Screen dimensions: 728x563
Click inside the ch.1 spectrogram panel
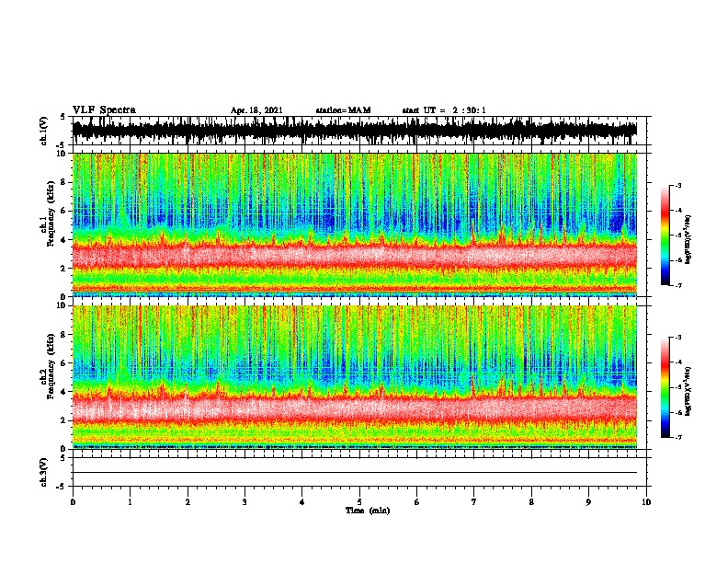click(355, 224)
